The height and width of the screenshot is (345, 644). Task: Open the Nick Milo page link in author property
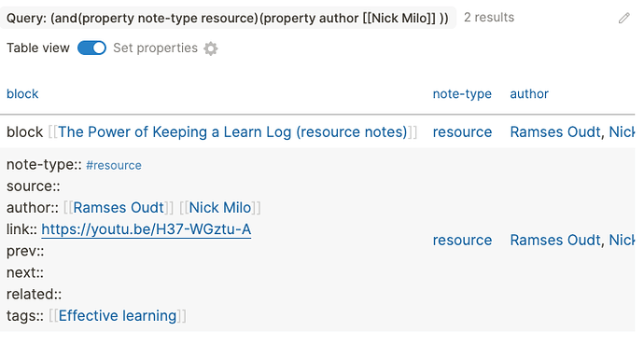coord(219,208)
